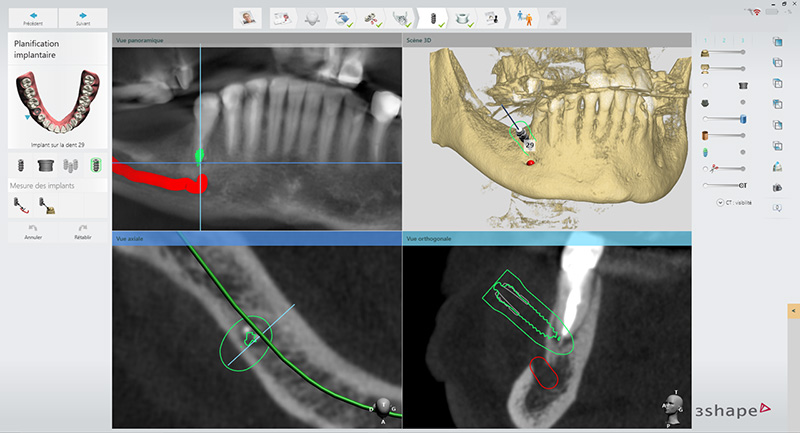
Task: Click the first implant measurement tool
Action: [x=20, y=205]
